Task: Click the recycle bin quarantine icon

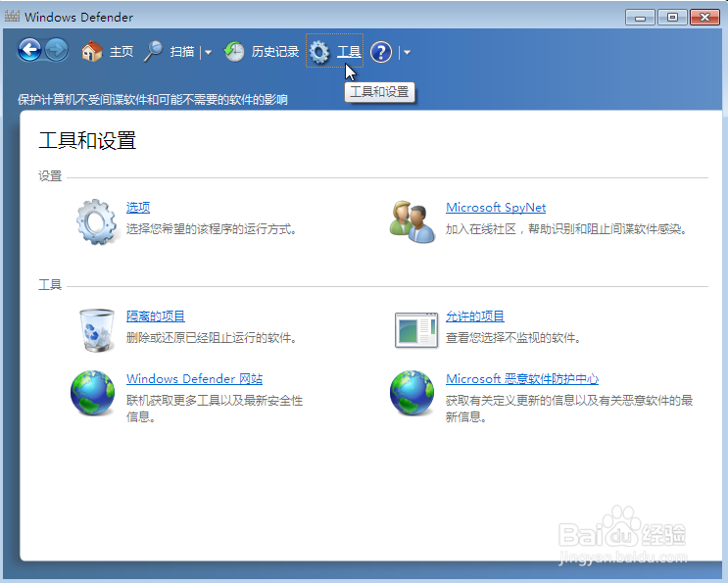Action: coord(97,330)
